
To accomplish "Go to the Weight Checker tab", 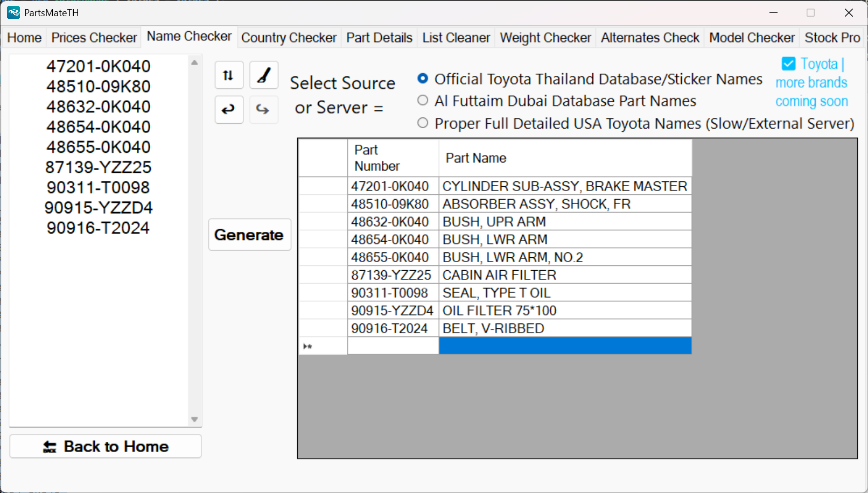I will 545,38.
